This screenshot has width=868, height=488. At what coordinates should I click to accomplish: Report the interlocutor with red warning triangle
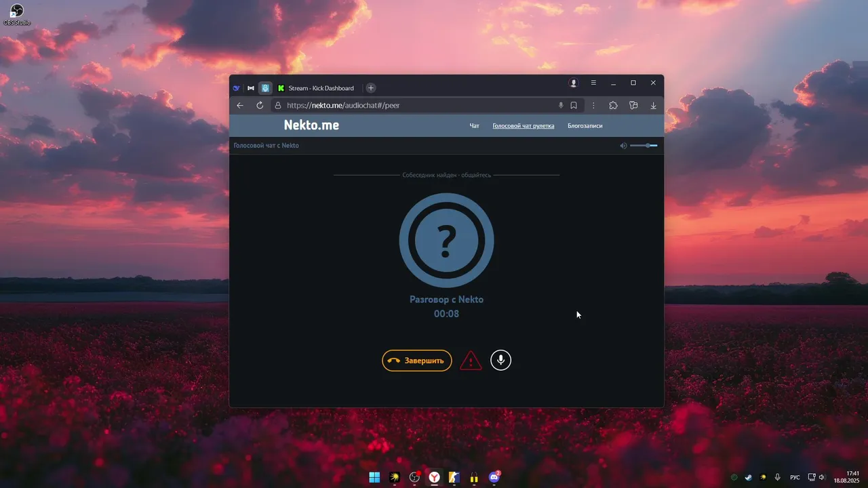(x=471, y=361)
